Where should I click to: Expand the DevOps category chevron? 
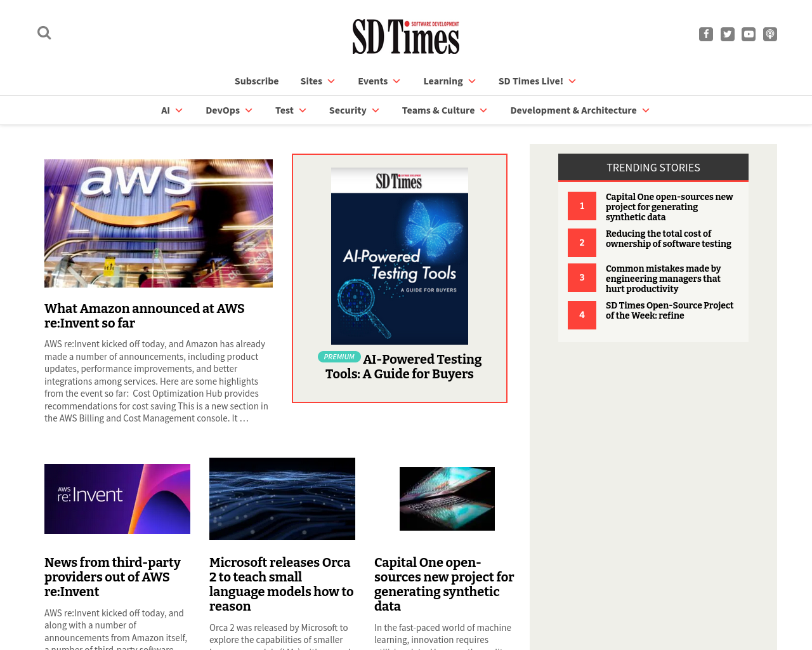[249, 110]
